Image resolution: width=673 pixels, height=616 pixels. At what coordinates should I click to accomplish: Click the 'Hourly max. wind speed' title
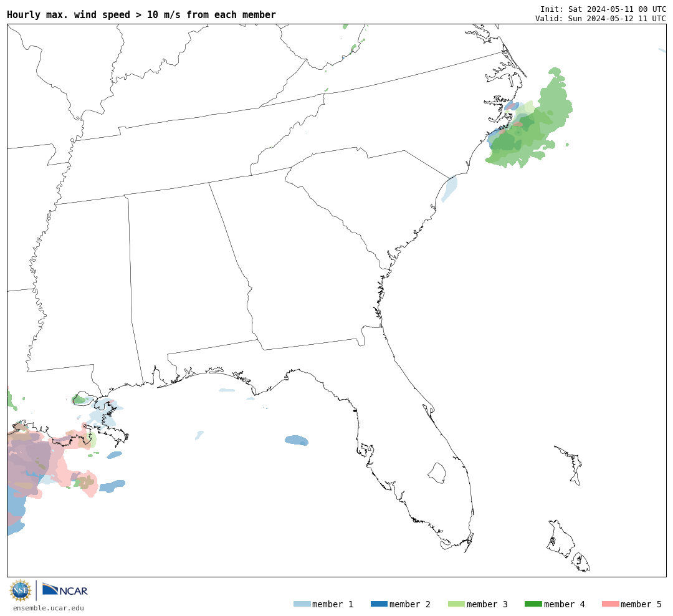pyautogui.click(x=141, y=14)
